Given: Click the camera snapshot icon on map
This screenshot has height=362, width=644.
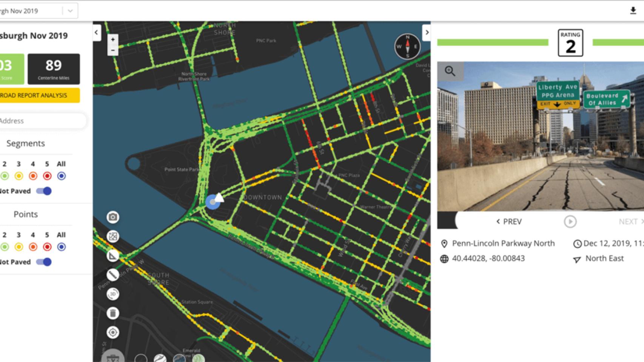Looking at the screenshot, I should click(x=112, y=217).
